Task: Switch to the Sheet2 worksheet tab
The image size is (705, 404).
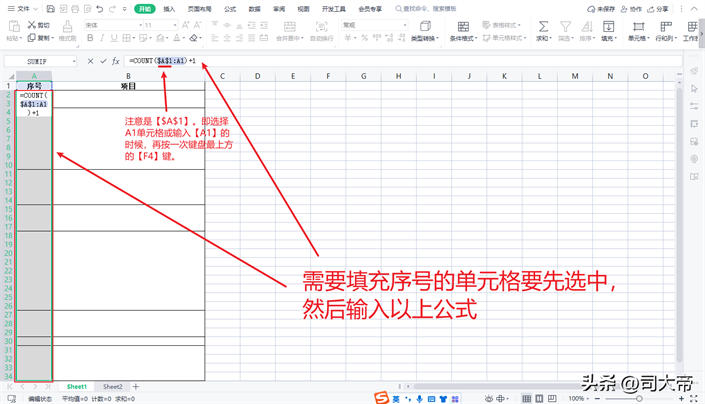Action: coord(113,386)
